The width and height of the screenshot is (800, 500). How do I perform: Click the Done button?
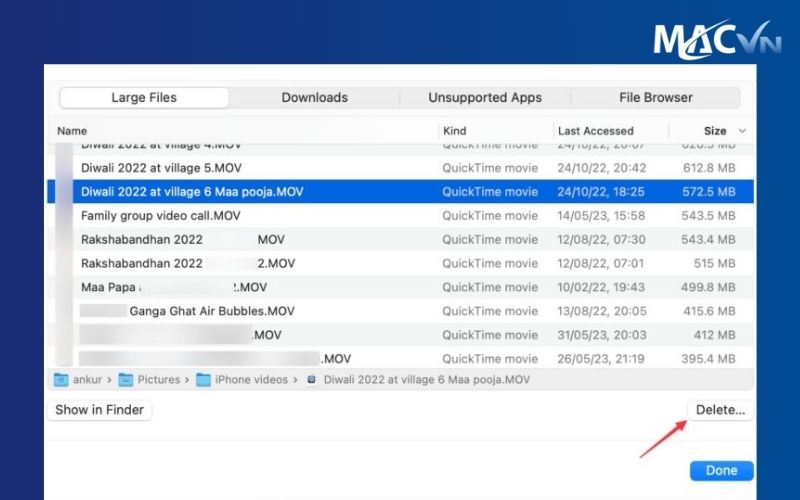pyautogui.click(x=721, y=470)
